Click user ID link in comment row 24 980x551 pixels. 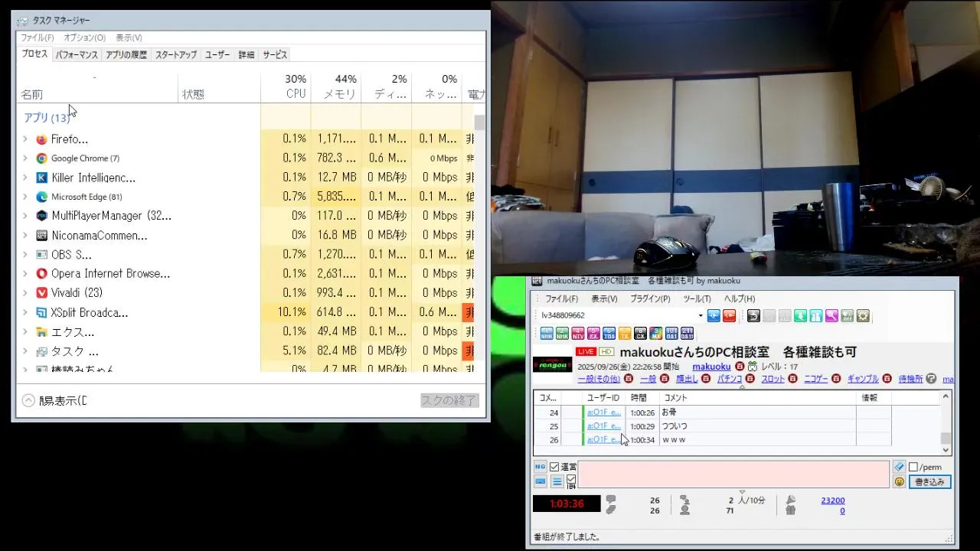pyautogui.click(x=604, y=412)
